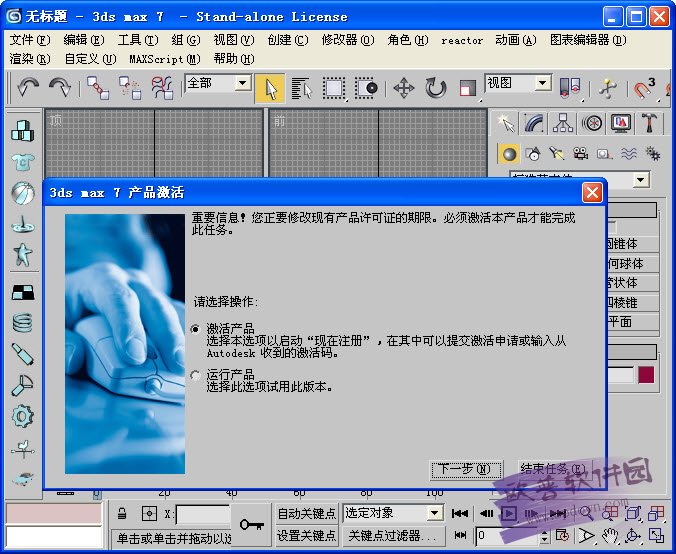Click the reactor Spring coil icon
676x554 pixels.
tap(22, 322)
